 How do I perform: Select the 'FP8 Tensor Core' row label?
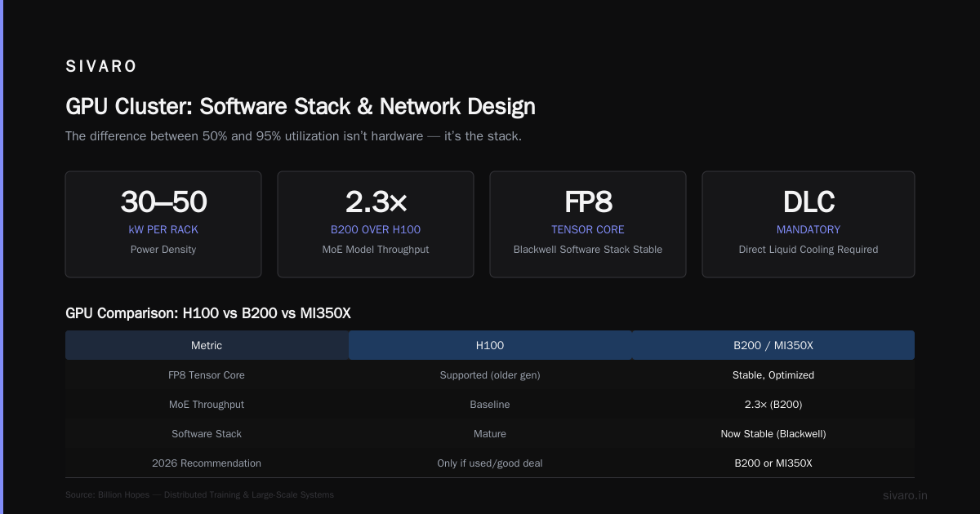[x=207, y=375]
